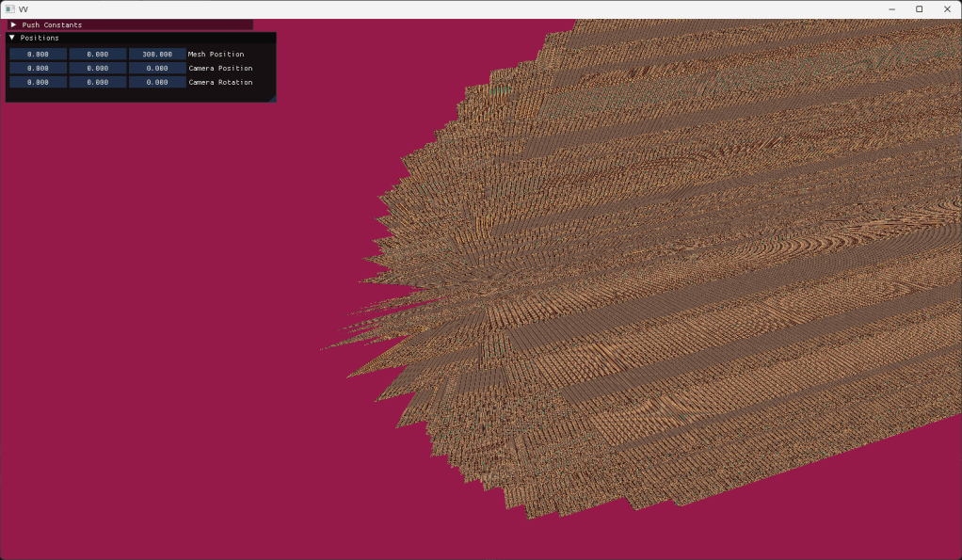
Task: Close the VV window
Action: coord(947,8)
